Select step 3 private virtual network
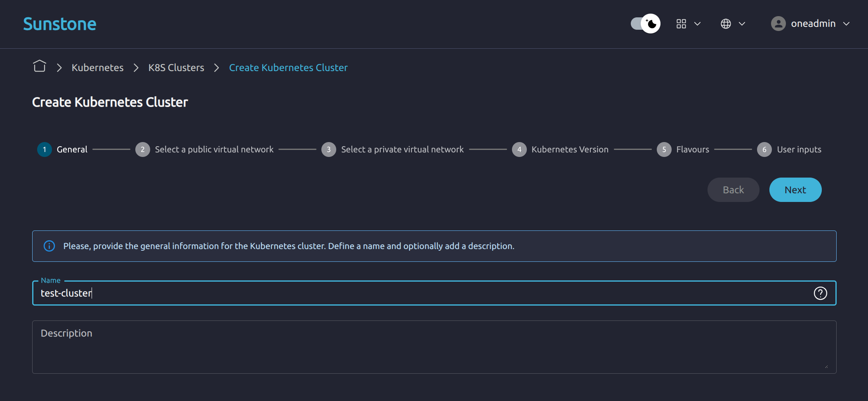Screen dimensions: 868x401 (393, 149)
